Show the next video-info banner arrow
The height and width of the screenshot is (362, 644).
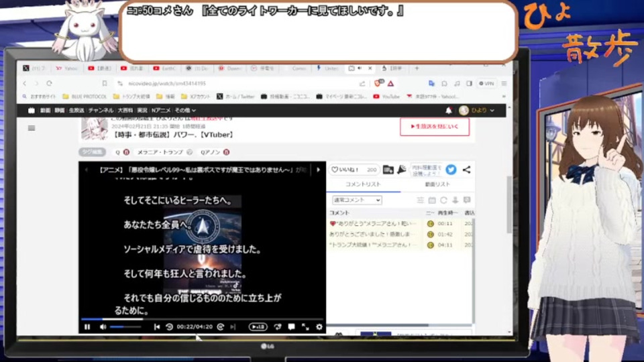click(x=318, y=170)
